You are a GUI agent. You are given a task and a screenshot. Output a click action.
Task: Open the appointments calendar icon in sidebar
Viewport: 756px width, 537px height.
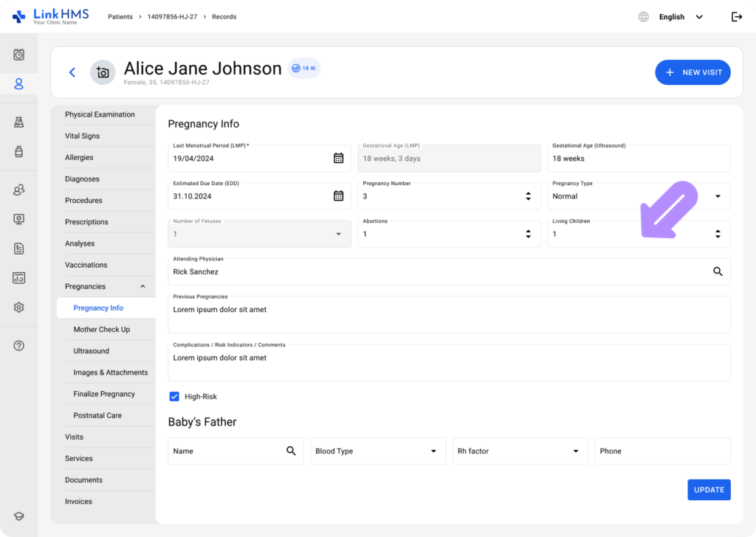[18, 55]
